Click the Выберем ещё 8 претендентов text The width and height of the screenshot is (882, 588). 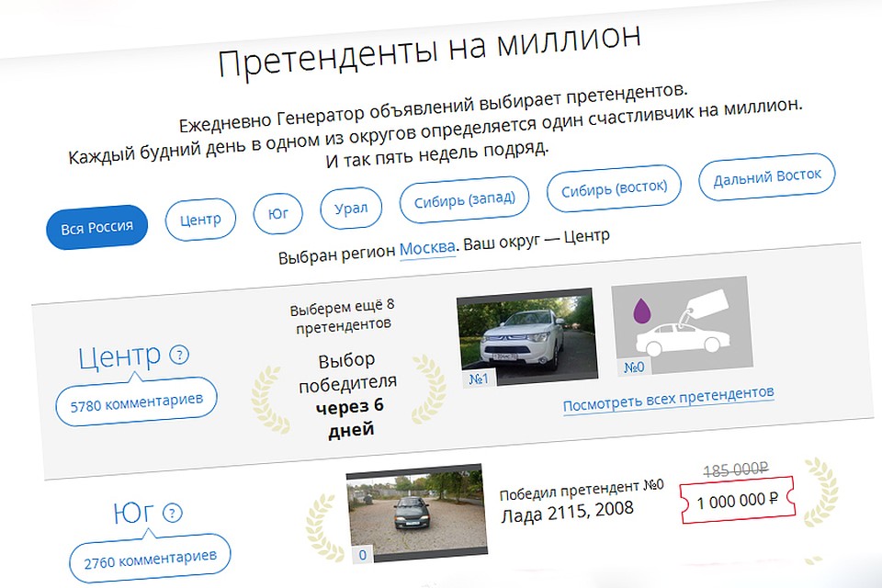tap(343, 316)
